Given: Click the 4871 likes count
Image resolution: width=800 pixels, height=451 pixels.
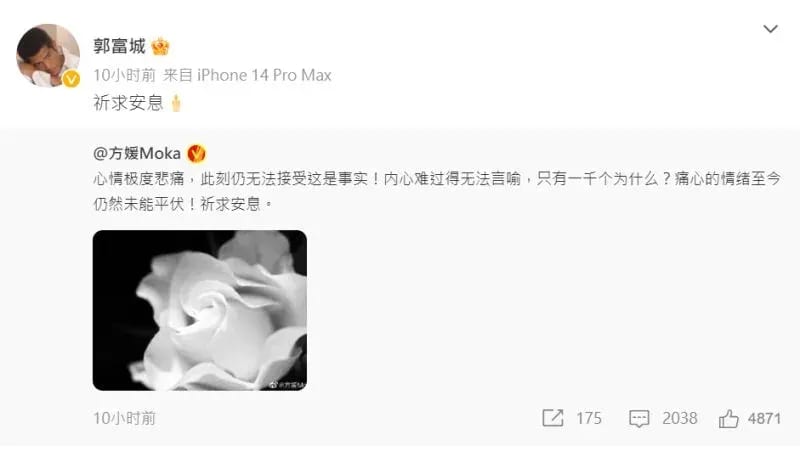Looking at the screenshot, I should click(764, 418).
